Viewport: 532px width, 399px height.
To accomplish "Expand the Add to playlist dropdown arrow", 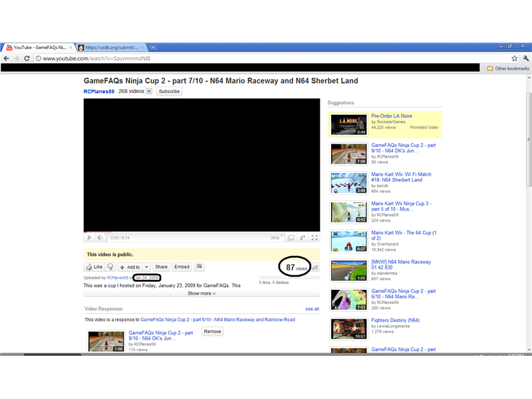I will click(x=145, y=267).
